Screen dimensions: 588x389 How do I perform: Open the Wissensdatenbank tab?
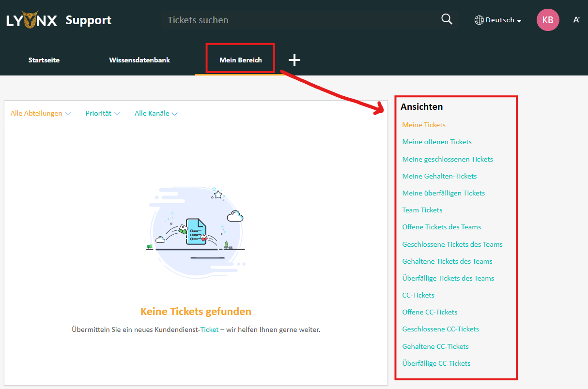(139, 60)
